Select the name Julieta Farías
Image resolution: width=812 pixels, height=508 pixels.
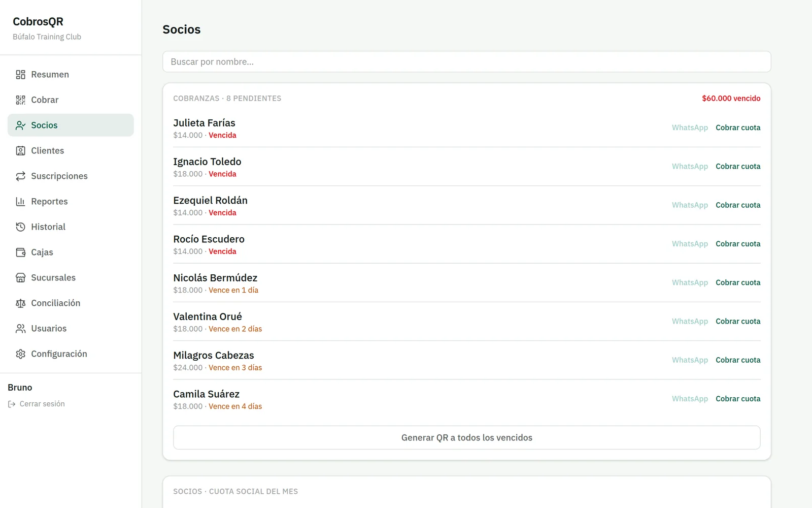pyautogui.click(x=204, y=123)
